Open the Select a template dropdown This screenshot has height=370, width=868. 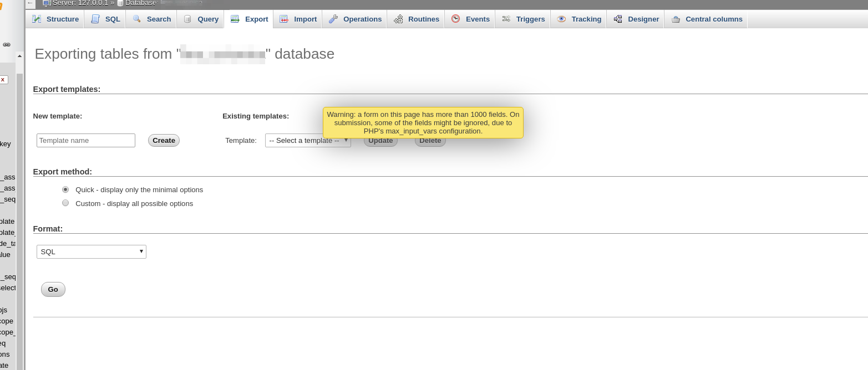tap(308, 141)
